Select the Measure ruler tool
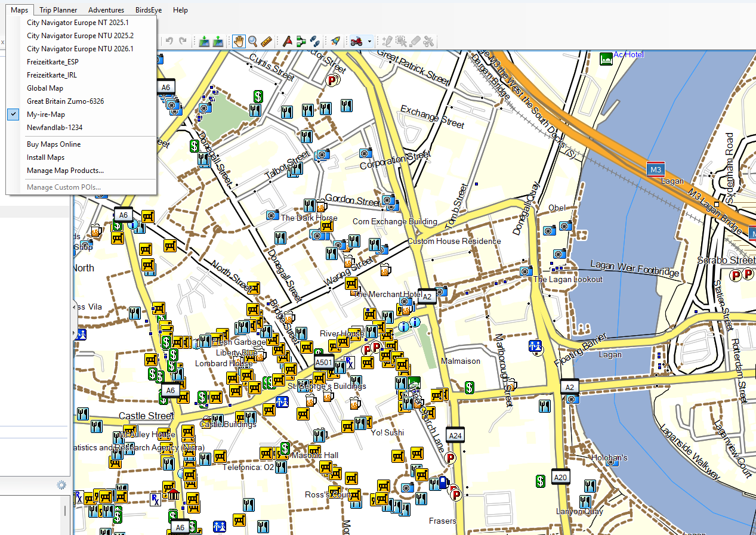 tap(267, 41)
